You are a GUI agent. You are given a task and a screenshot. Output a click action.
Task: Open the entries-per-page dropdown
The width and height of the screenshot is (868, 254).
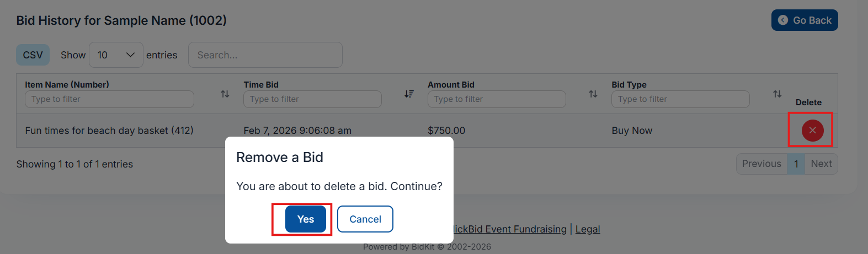point(116,55)
